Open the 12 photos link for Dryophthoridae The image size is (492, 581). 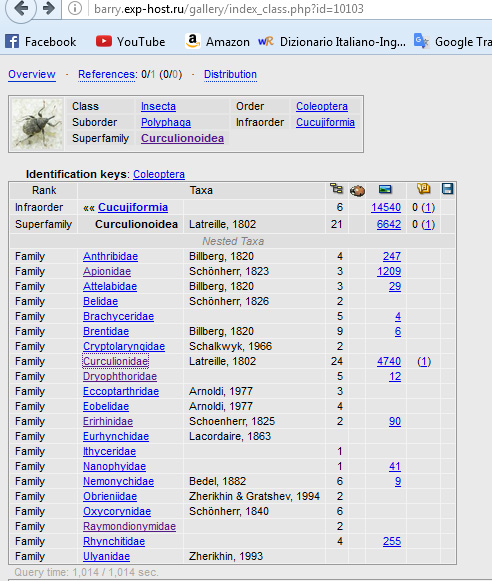click(x=395, y=376)
